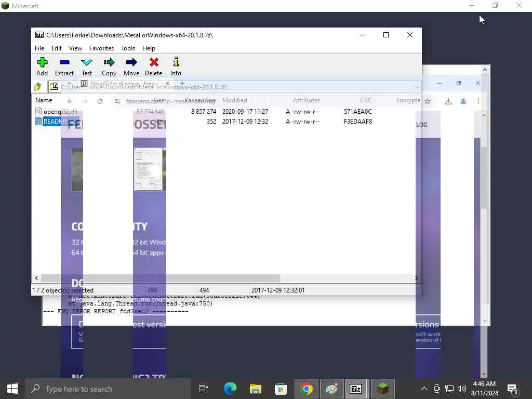Screen dimensions: 532x399
Task: Close the Mesa3D For Windows Chrome tab
Action: [x=167, y=83]
